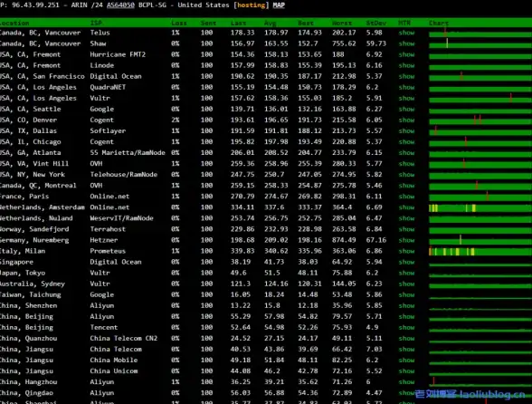The width and height of the screenshot is (532, 404).
Task: Show MTR for Nuremberg Hetzner row
Action: point(406,240)
